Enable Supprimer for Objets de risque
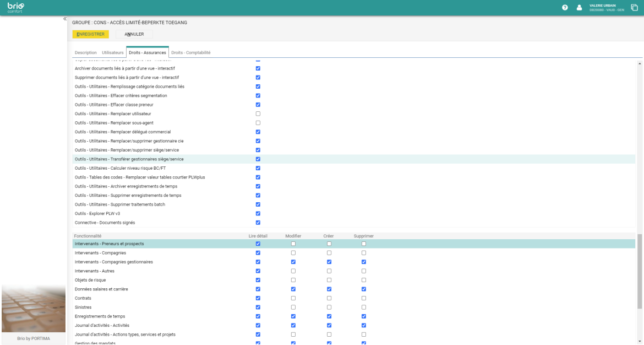 coord(364,280)
